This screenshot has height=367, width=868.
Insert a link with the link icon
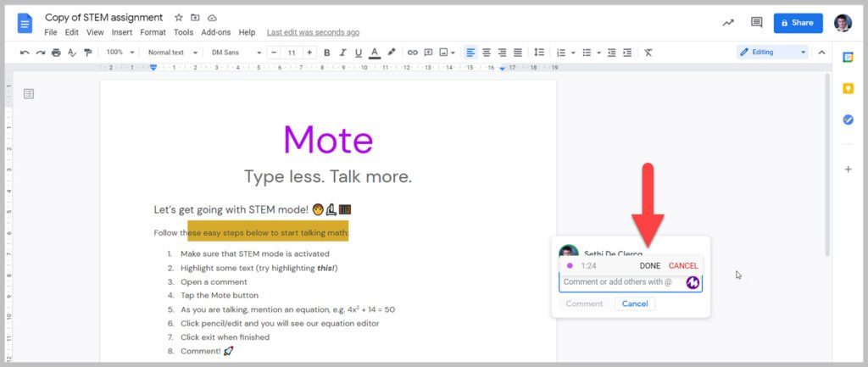tap(413, 53)
